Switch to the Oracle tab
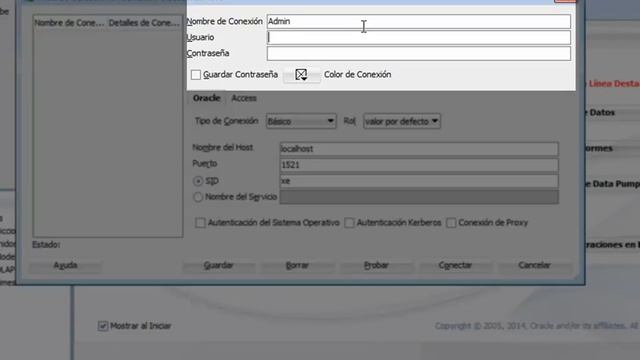 [x=207, y=98]
